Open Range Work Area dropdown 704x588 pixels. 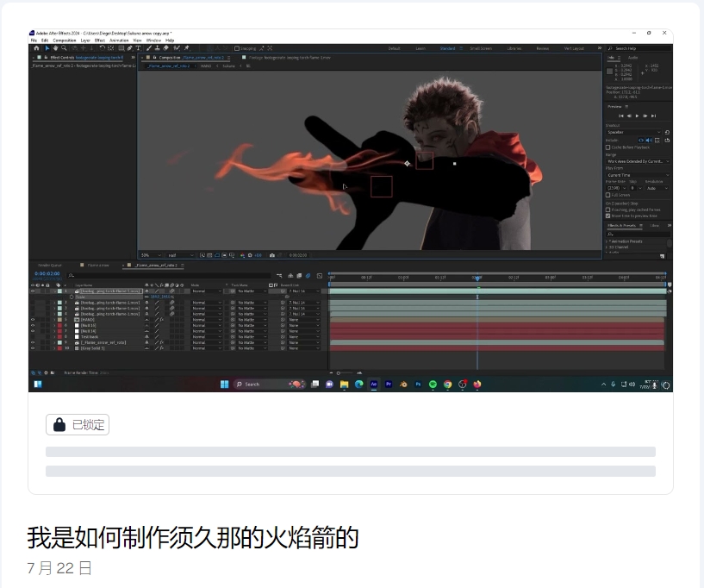pos(638,161)
